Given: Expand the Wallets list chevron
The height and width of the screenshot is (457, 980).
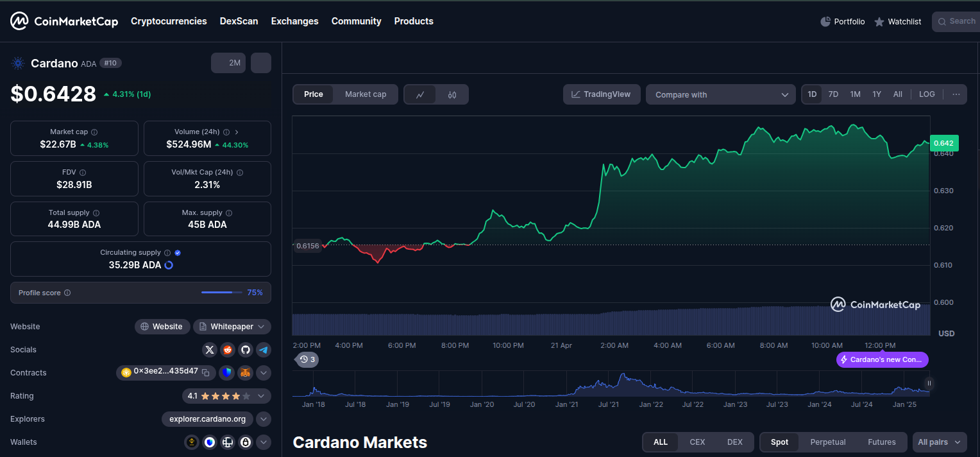Looking at the screenshot, I should [x=264, y=442].
